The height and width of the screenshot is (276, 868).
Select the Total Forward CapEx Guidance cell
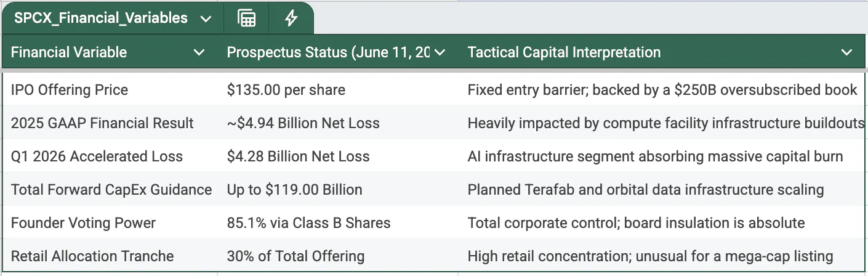[110, 189]
